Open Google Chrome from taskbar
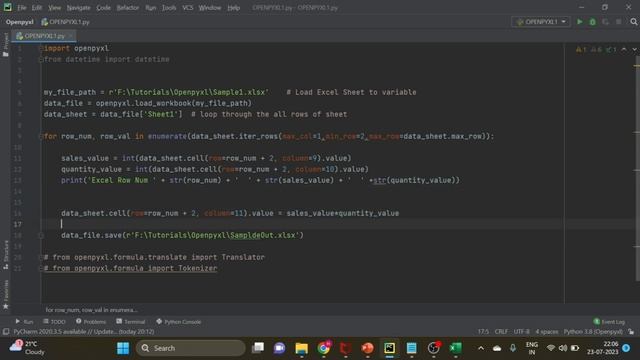The width and height of the screenshot is (640, 360). pos(324,348)
